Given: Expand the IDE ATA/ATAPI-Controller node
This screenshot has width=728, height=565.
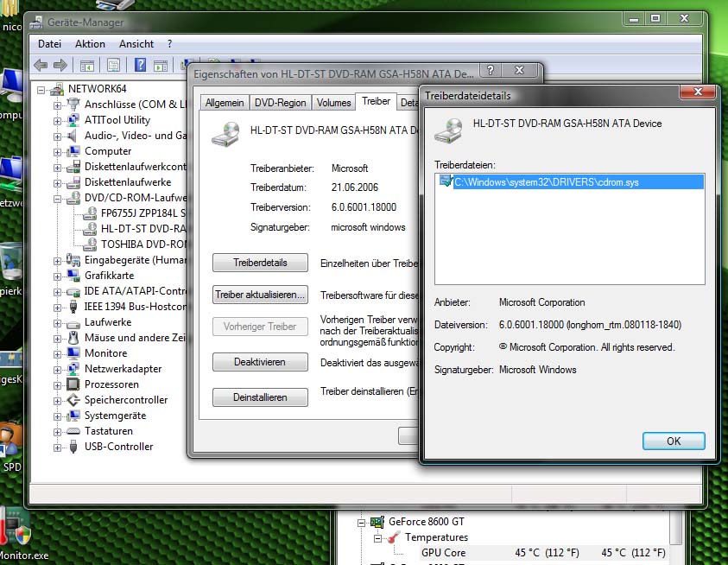Looking at the screenshot, I should click(x=57, y=292).
